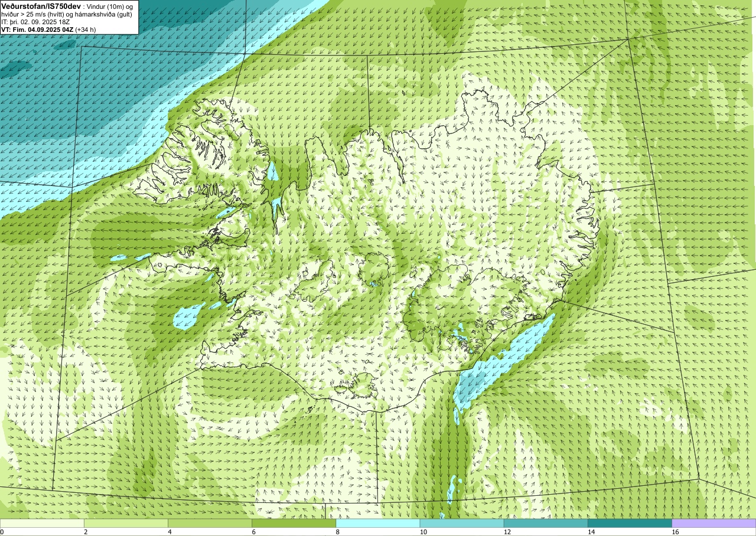Click the Veðurstofan/IS750dev title text
The height and width of the screenshot is (536, 756).
click(x=41, y=6)
